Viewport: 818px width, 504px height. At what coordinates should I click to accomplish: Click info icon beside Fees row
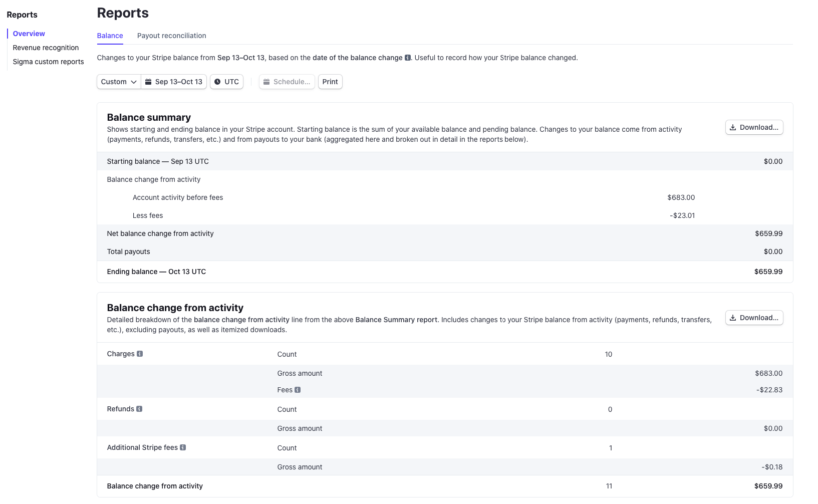298,390
